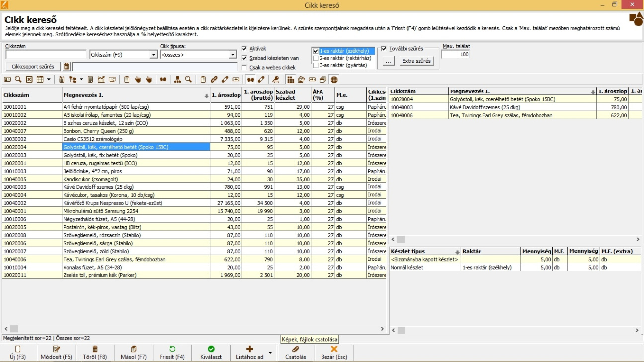Viewport: 644px width, 362px height.
Task: Enable the Csak a webes cikkek checkbox
Action: coord(244,67)
